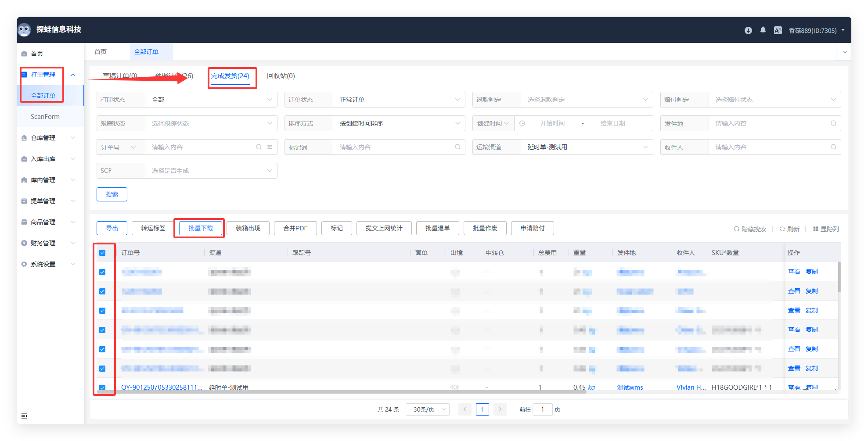Collapse sidebar using bottom-left menu icon
868x441 pixels.
(x=24, y=416)
